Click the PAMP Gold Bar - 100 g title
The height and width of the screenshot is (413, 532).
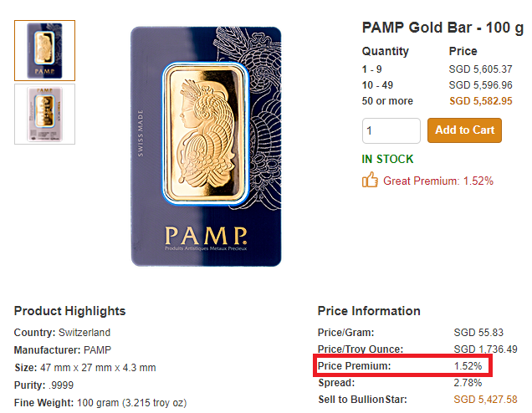tap(442, 28)
